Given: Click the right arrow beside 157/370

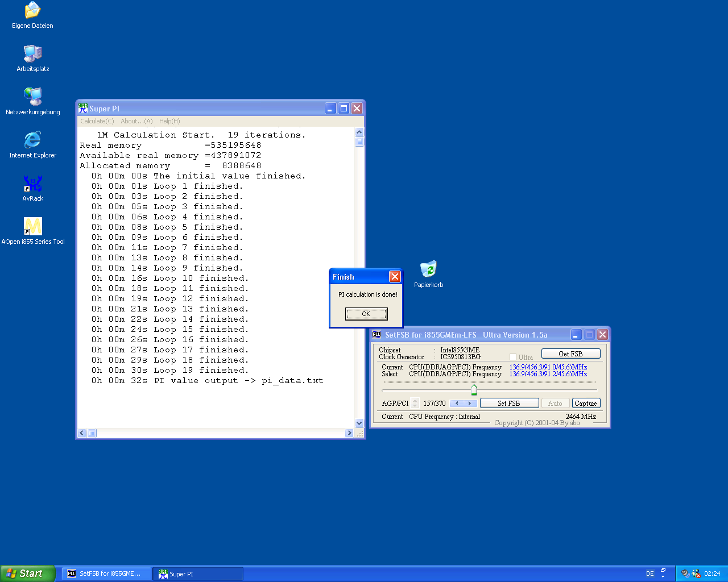Looking at the screenshot, I should click(x=469, y=403).
